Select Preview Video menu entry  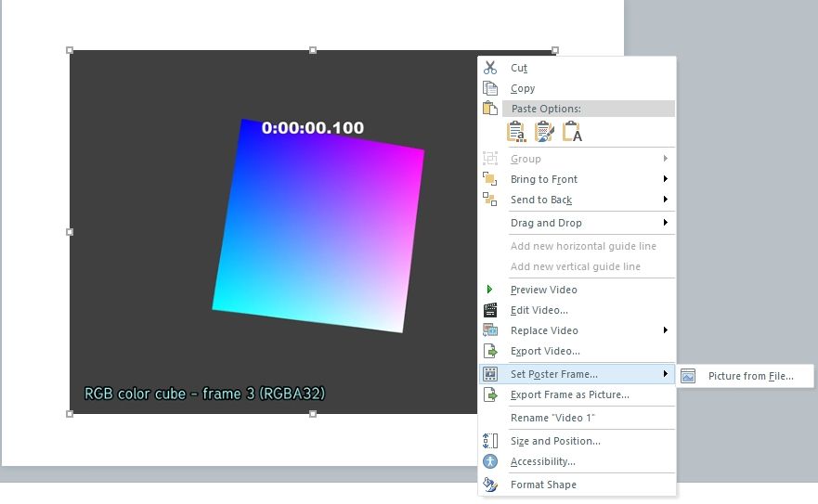(x=577, y=290)
